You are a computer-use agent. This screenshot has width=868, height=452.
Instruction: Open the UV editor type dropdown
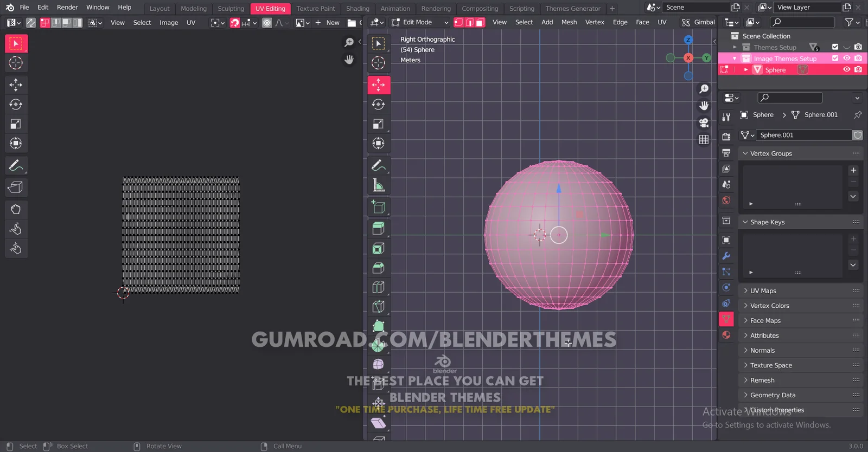[13, 23]
